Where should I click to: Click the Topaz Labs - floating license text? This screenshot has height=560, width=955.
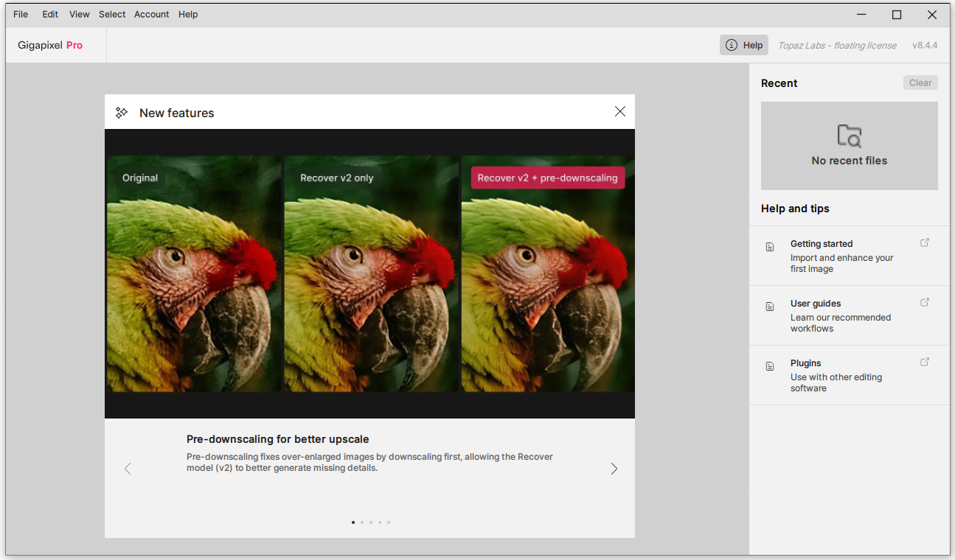[x=837, y=46]
